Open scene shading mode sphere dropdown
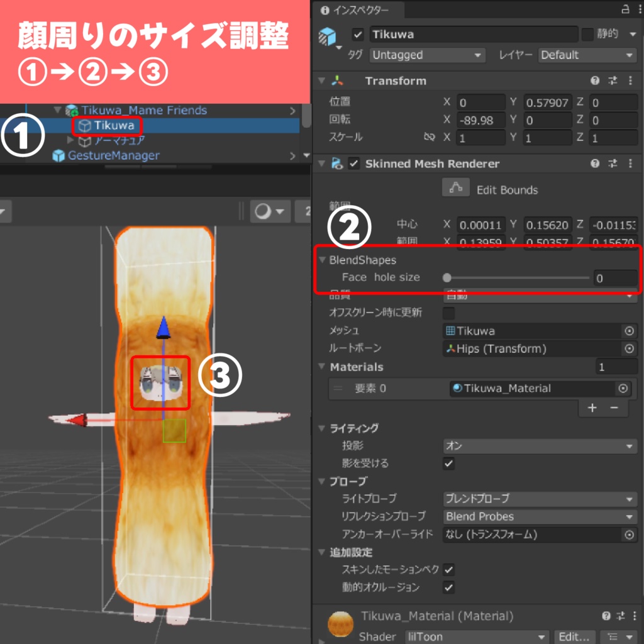 click(x=270, y=211)
